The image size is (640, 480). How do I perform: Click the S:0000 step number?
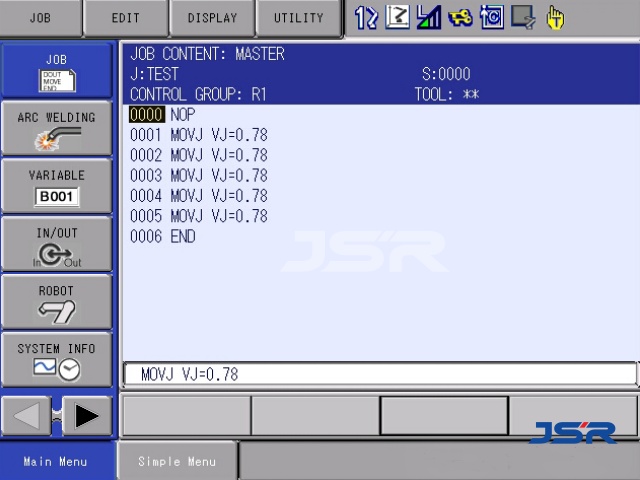point(446,74)
